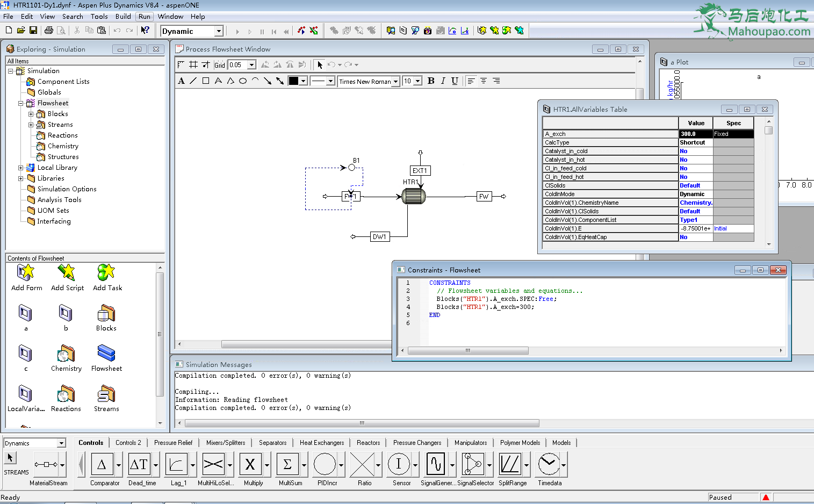Click the A_exch value cell 300.0
Screen dimensions: 814x504
pyautogui.click(x=696, y=134)
